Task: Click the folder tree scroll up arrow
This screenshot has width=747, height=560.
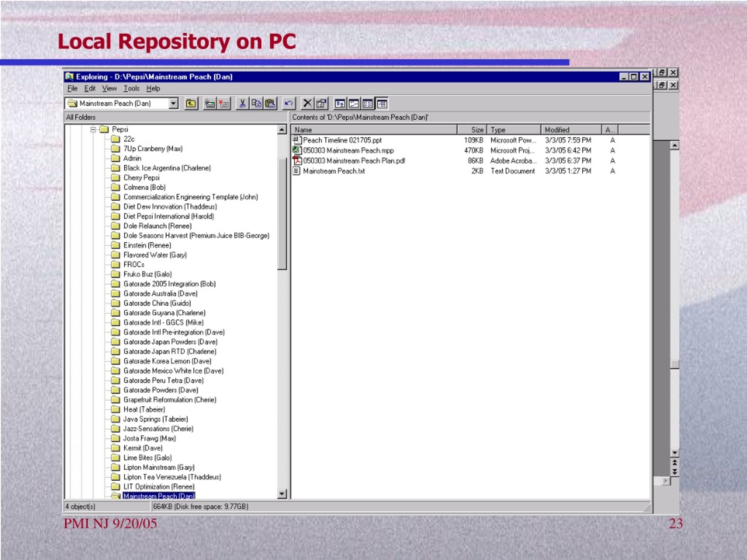Action: click(x=282, y=129)
